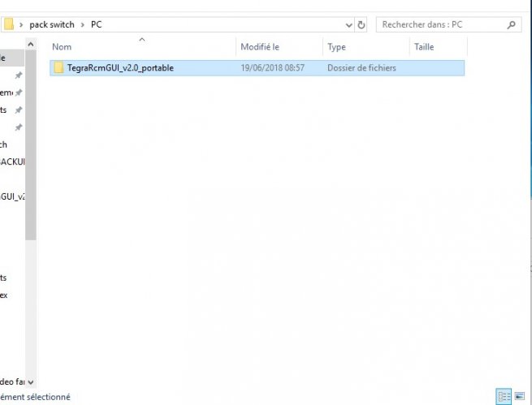
Task: Select the 'ACKUI' navigation pane item
Action: 12,162
